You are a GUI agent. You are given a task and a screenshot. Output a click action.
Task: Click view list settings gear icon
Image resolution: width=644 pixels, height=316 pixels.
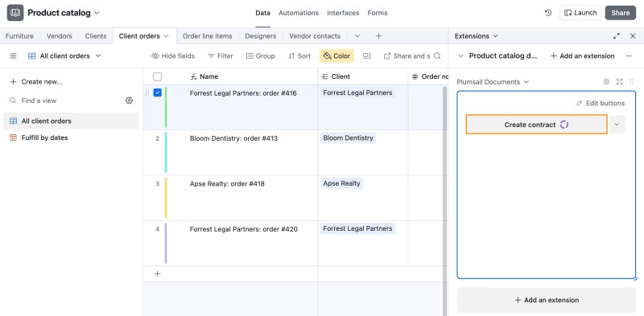(x=129, y=101)
